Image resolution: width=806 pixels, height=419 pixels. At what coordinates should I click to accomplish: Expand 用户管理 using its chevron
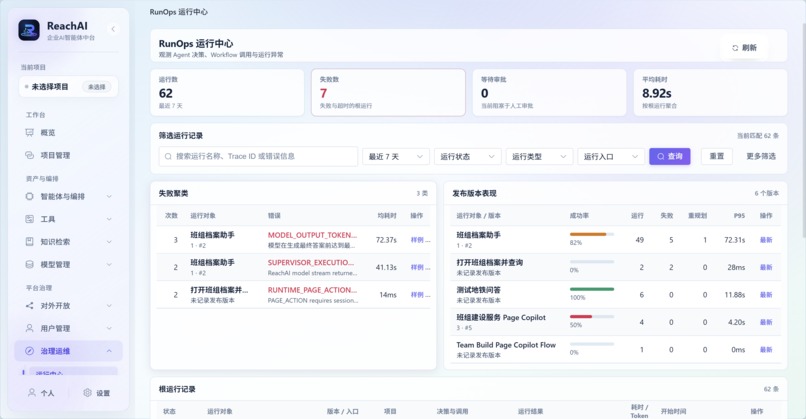pos(109,328)
